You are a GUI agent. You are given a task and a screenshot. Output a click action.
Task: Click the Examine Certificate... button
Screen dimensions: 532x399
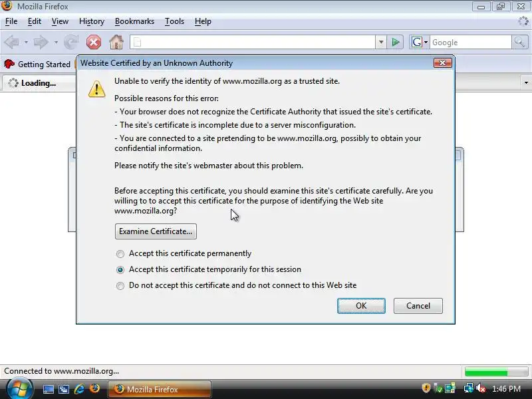click(156, 231)
